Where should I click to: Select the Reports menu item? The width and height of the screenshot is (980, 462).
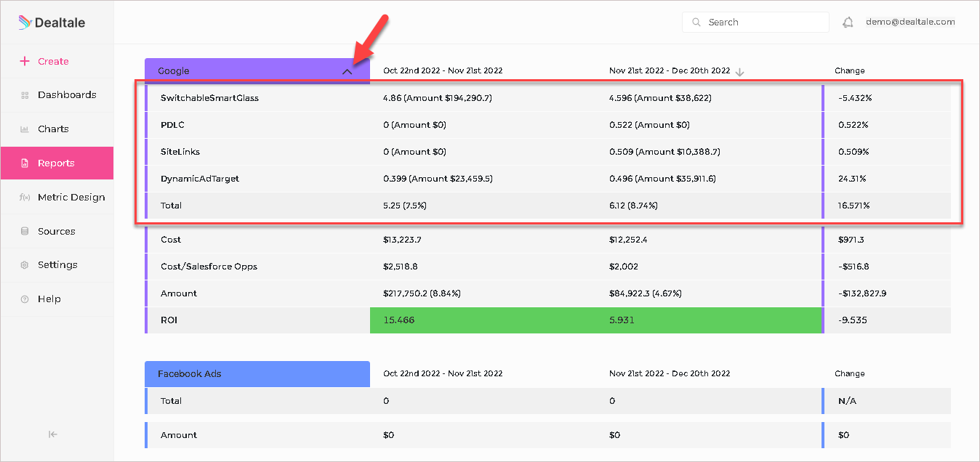tap(57, 163)
